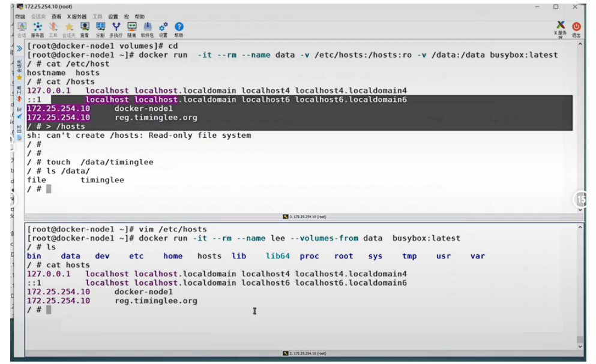This screenshot has height=364, width=596.
Task: Click the 会话 (Session) toolbar icon
Action: 22,29
